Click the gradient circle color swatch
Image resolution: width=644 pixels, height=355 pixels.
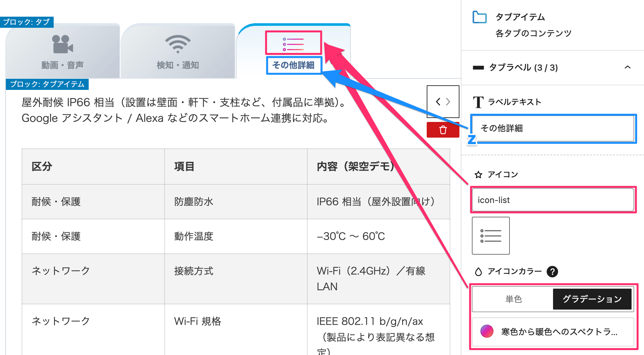click(x=487, y=331)
